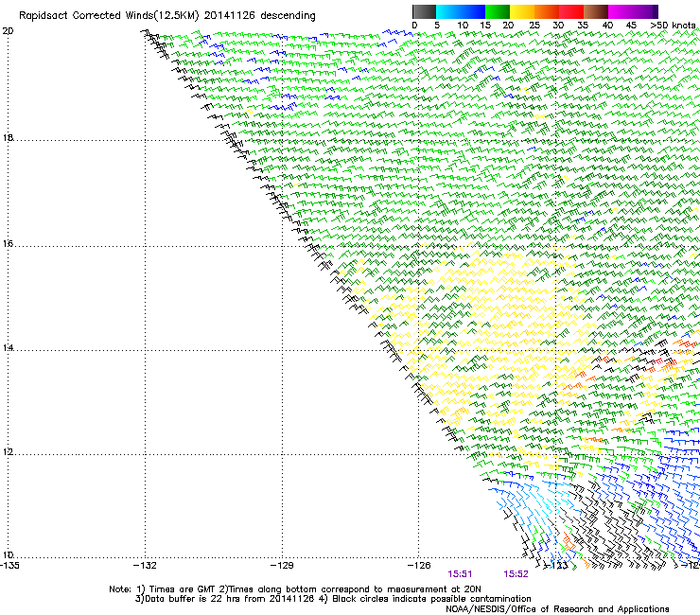Click the 'Data buffer is 22 hrs' note line
The width and height of the screenshot is (700, 615).
[x=333, y=599]
